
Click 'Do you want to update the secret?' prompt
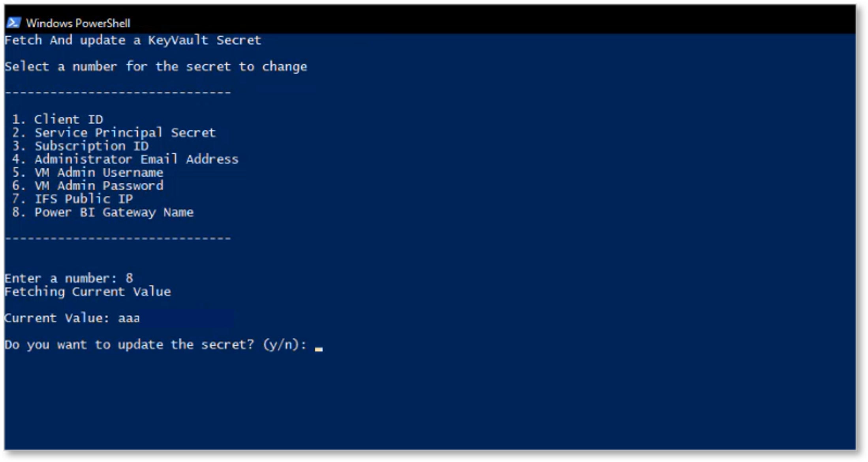click(130, 344)
